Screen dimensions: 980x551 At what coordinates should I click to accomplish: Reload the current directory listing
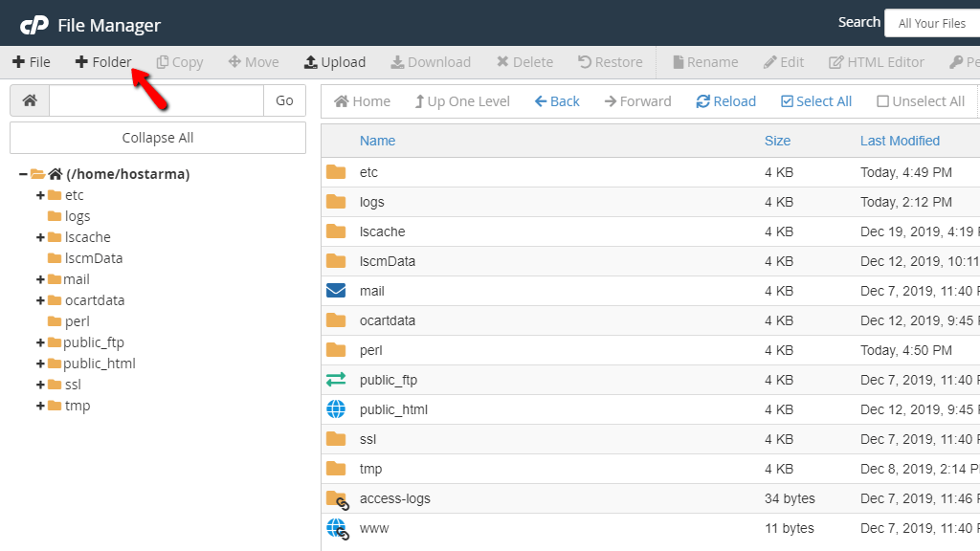725,100
